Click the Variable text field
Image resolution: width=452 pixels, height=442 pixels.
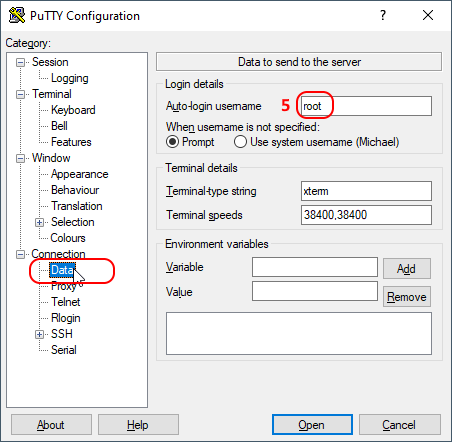315,267
